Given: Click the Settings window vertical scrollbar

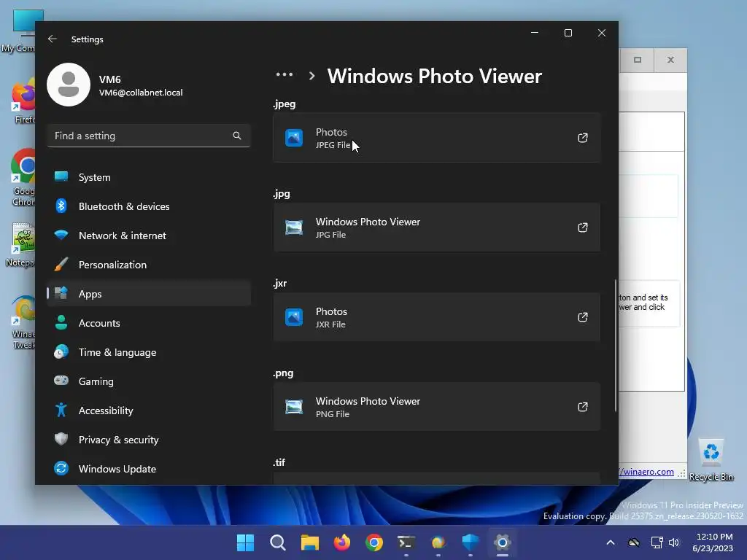Looking at the screenshot, I should (x=616, y=345).
